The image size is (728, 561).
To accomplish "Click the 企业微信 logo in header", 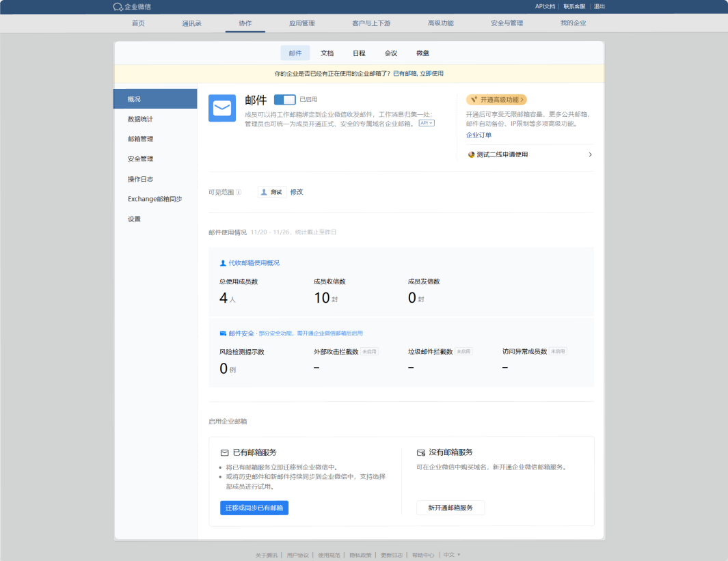I will (x=132, y=7).
